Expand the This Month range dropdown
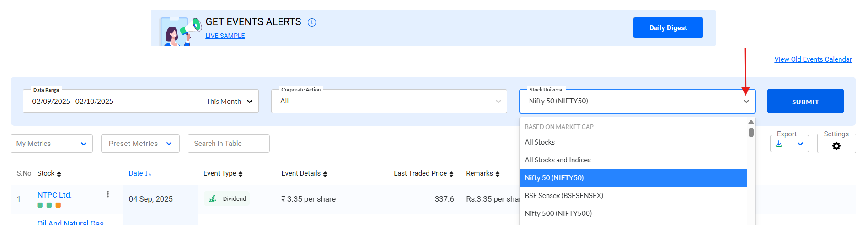 click(x=230, y=102)
